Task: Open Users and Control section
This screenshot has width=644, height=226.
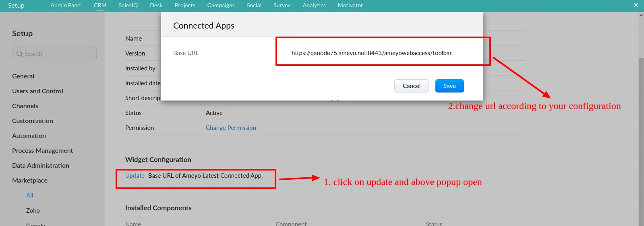Action: [37, 91]
